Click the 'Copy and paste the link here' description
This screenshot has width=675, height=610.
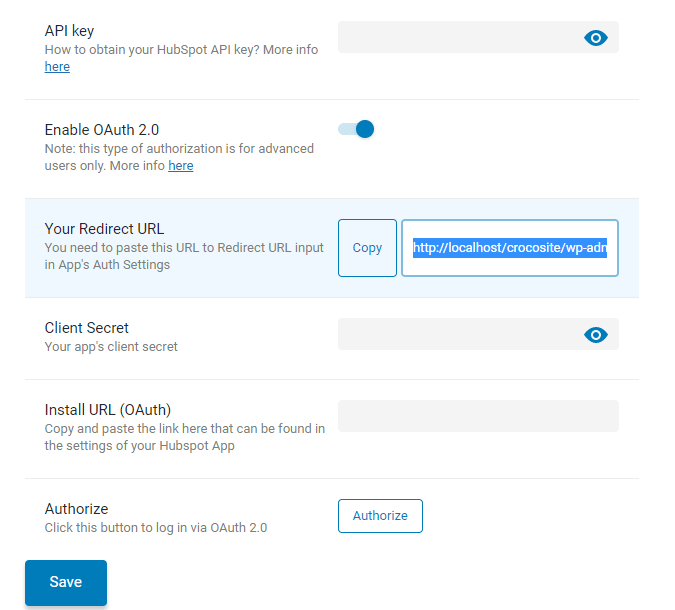click(185, 437)
